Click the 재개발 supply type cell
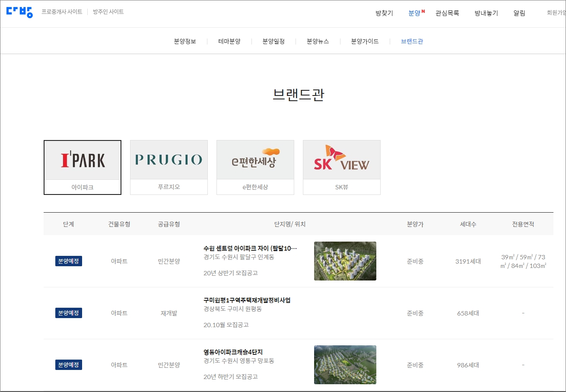The width and height of the screenshot is (566, 392). pos(169,313)
